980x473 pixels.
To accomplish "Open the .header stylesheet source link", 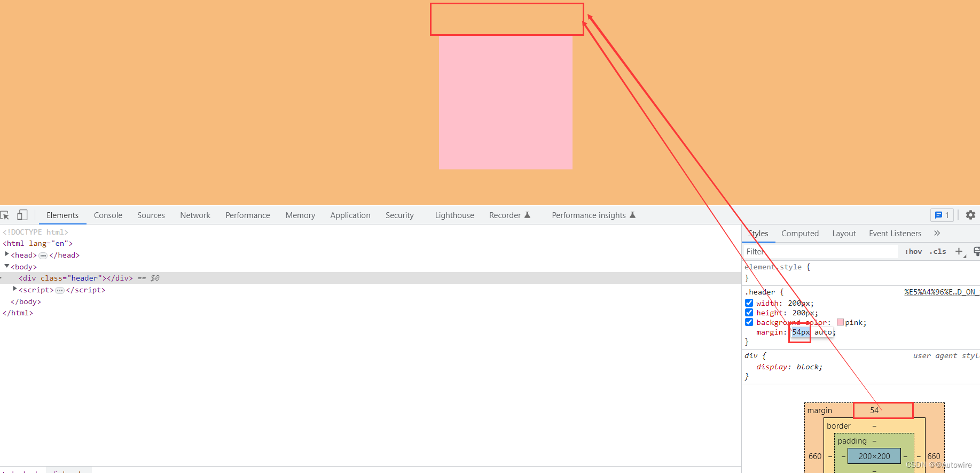I will tap(940, 292).
